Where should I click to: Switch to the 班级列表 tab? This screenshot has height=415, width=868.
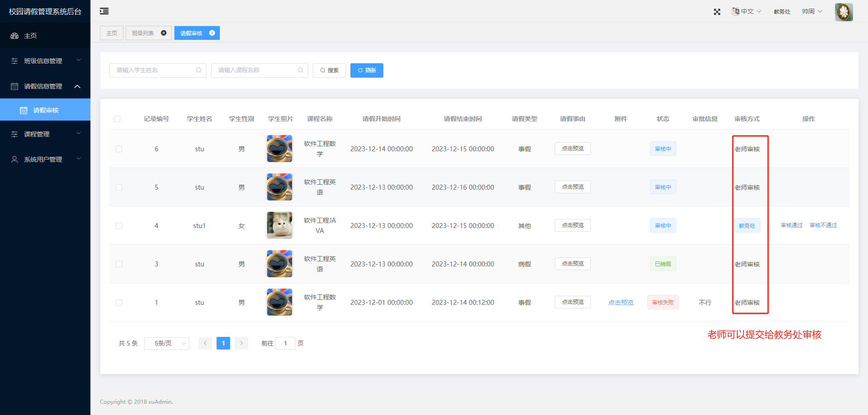pyautogui.click(x=143, y=33)
